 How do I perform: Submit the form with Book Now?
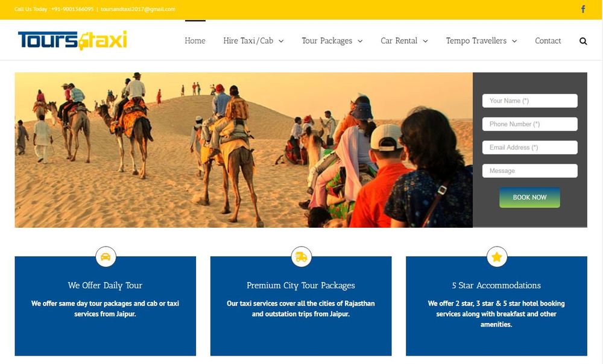pyautogui.click(x=529, y=198)
